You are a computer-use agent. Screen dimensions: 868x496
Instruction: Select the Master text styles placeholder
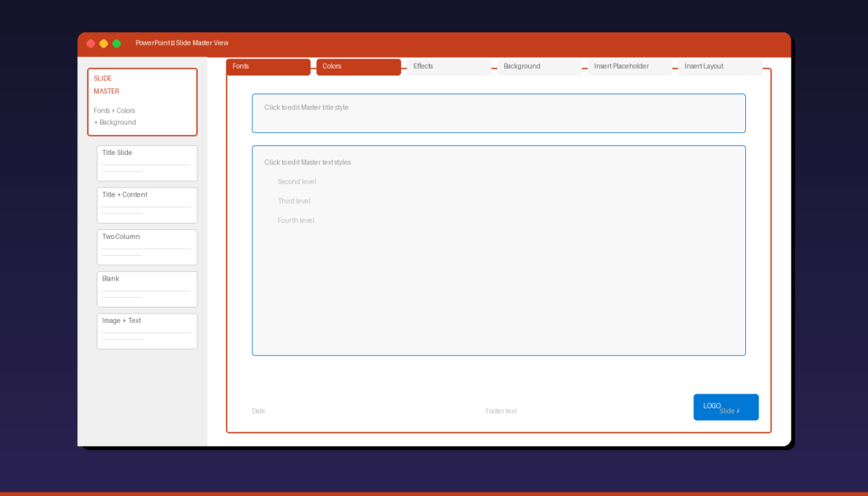point(498,250)
